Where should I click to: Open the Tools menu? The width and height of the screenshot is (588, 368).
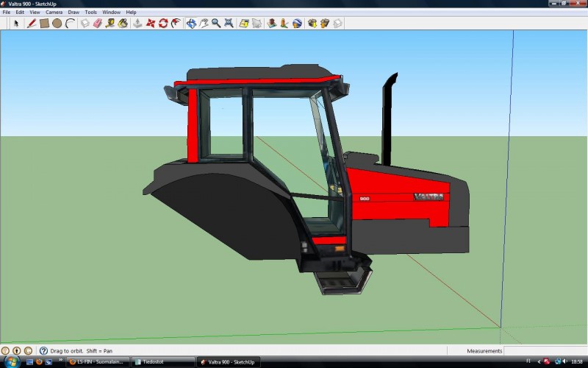pos(90,12)
